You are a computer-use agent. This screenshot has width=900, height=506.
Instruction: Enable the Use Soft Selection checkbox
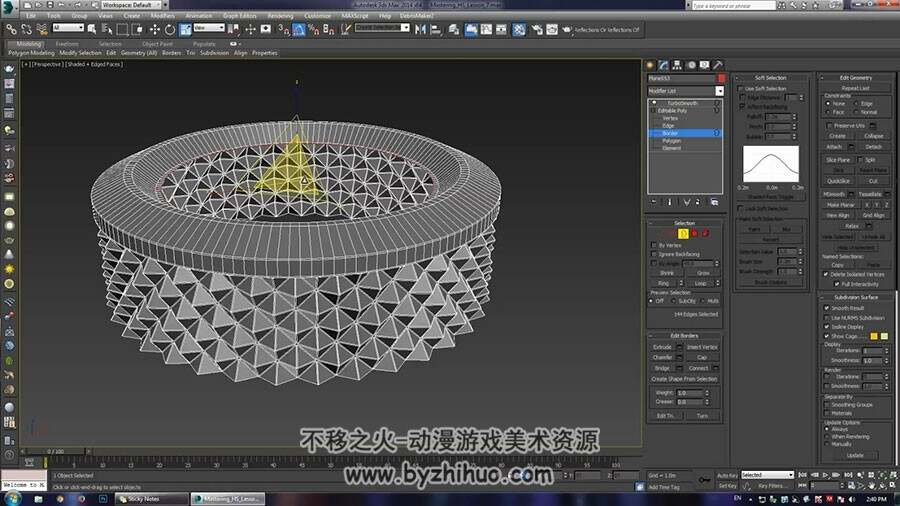pyautogui.click(x=740, y=89)
